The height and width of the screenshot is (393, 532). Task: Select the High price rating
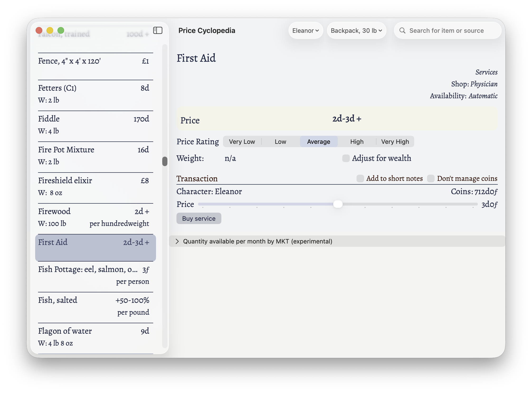356,142
